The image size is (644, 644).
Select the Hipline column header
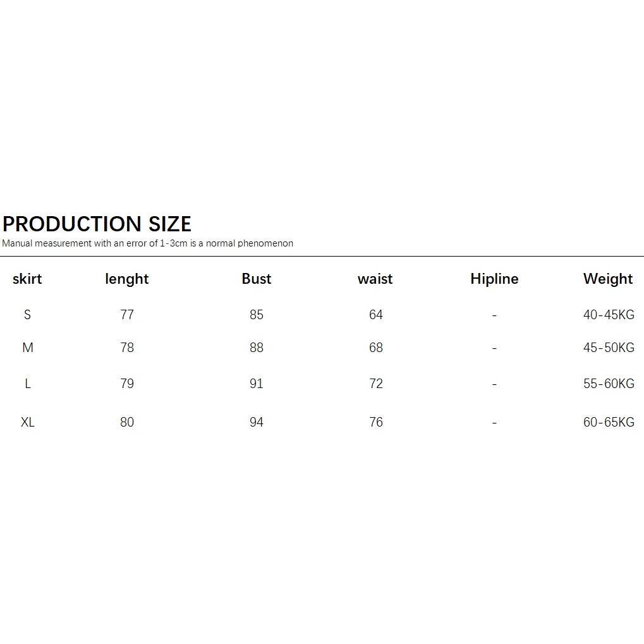[x=494, y=279]
